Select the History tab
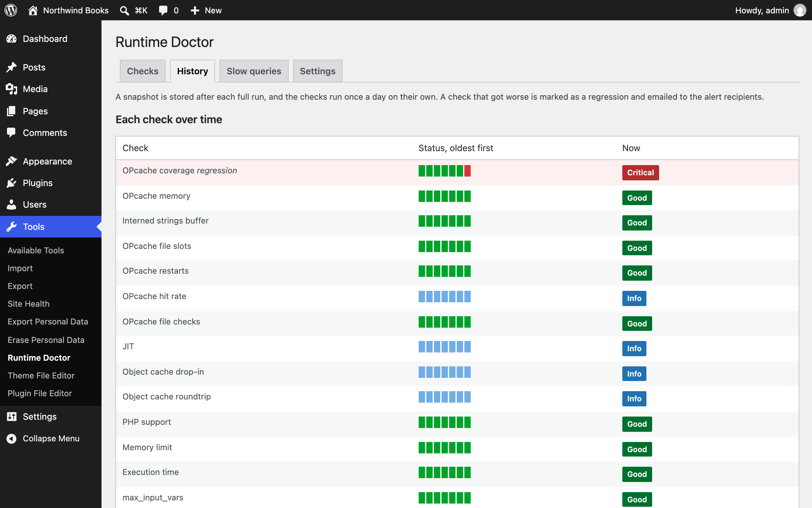812x508 pixels. coord(193,71)
